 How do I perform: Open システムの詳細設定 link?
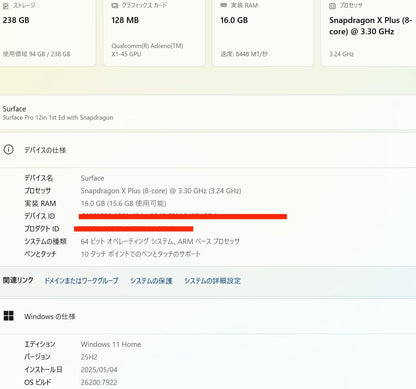tap(212, 281)
